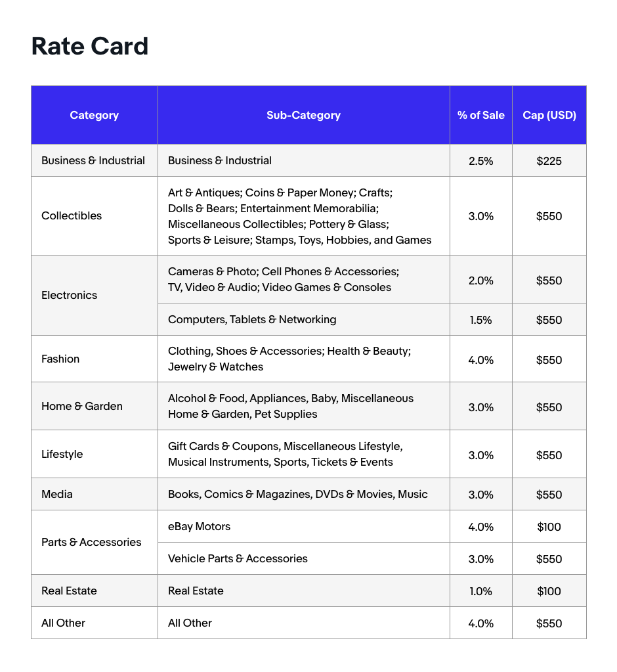This screenshot has height=672, width=617.
Task: Select the Cap (USD) column header
Action: point(549,115)
